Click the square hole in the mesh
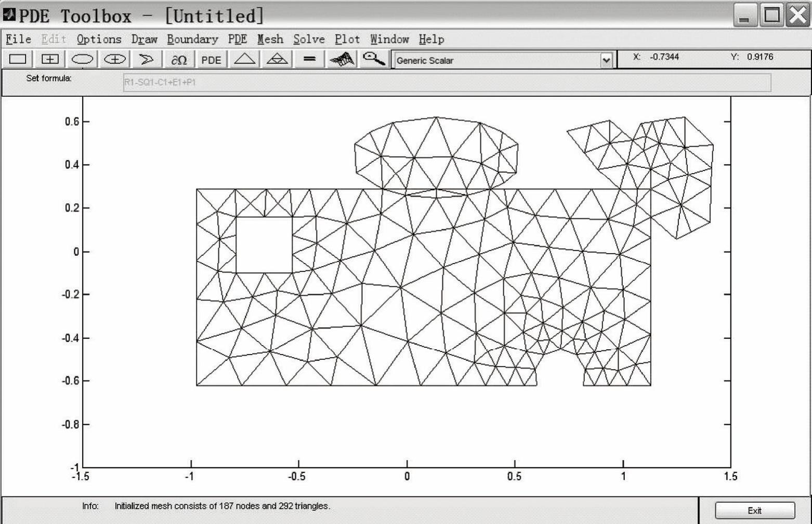This screenshot has width=812, height=524. tap(264, 244)
